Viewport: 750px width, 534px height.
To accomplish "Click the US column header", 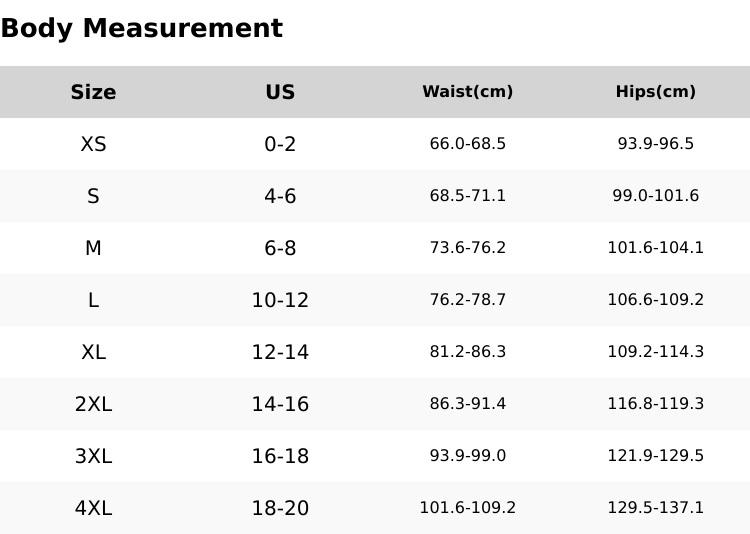I will tap(280, 92).
